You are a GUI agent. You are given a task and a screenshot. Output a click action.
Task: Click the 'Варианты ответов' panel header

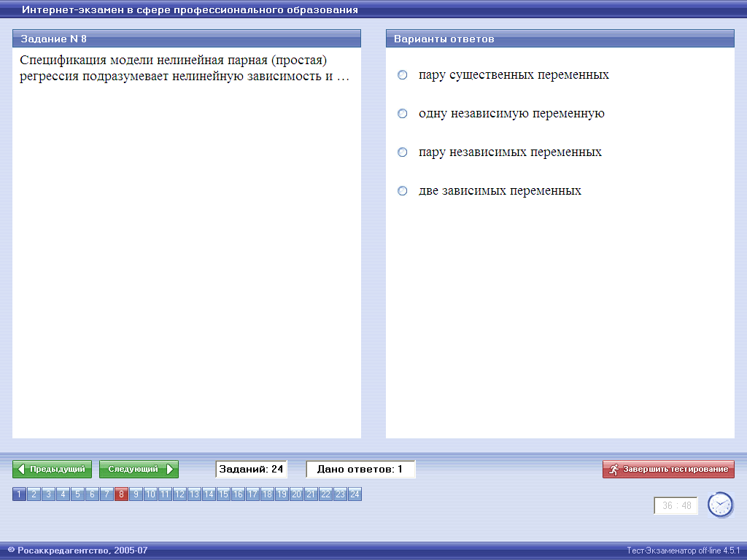[x=560, y=39]
